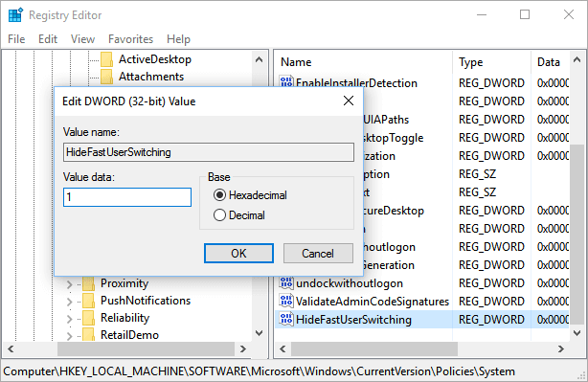
Task: Open the Favorites menu
Action: point(130,39)
